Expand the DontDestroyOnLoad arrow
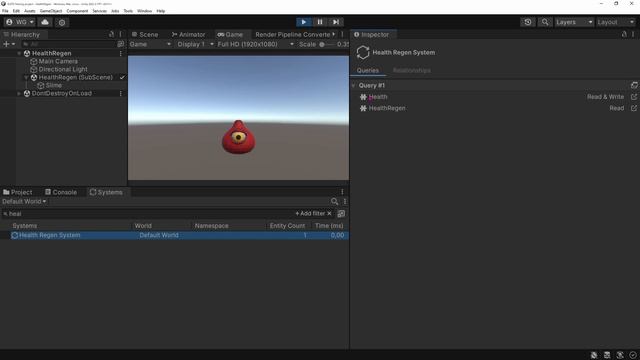Viewport: 640px width, 360px height. pos(19,93)
